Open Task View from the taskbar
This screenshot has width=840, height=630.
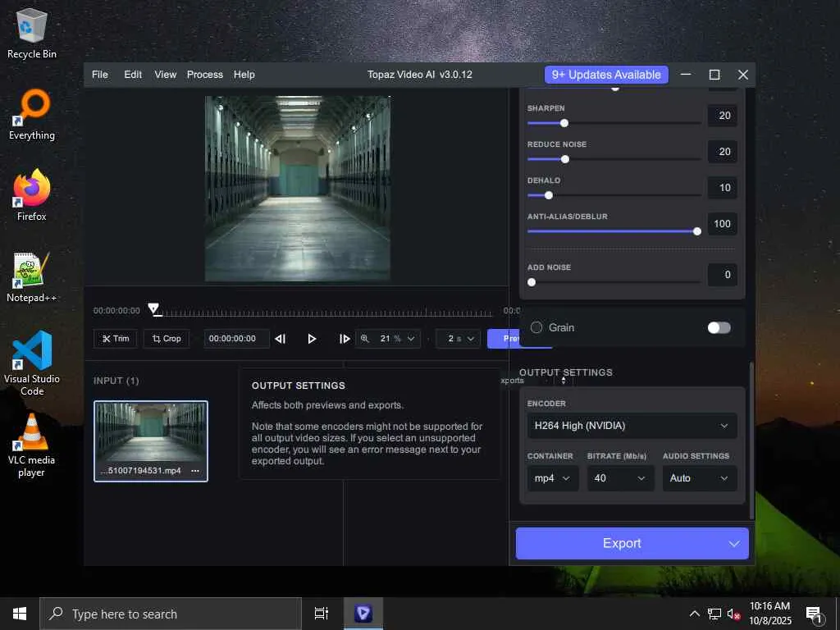(x=322, y=614)
